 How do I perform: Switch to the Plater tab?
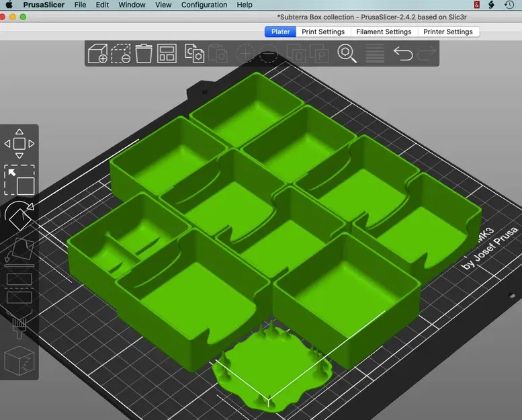tap(280, 32)
